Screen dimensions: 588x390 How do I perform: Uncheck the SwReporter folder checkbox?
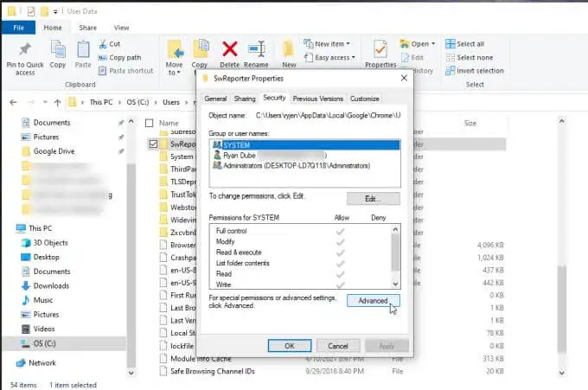[153, 144]
